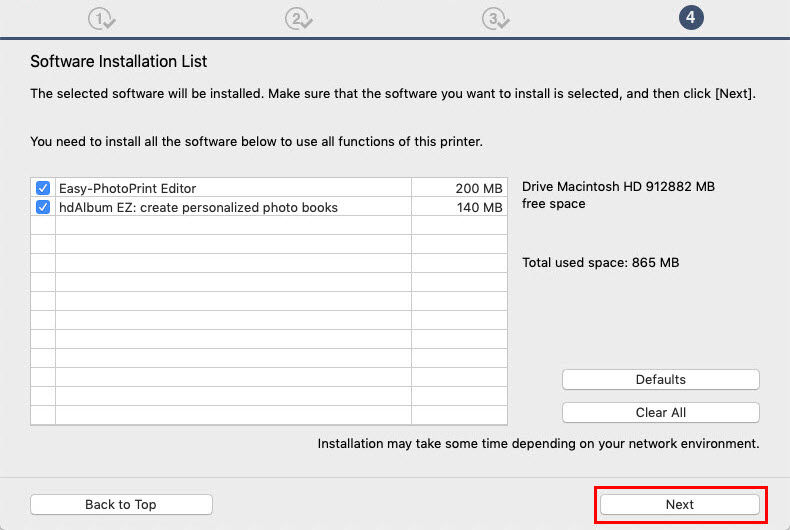Select the hdAlbum EZ photo books row text
790x530 pixels.
[x=199, y=208]
